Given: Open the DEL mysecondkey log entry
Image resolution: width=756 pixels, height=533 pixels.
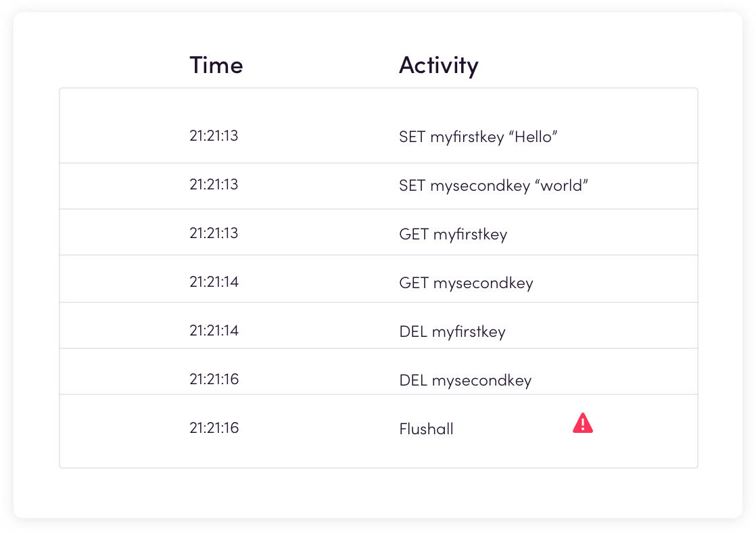Looking at the screenshot, I should [x=465, y=381].
